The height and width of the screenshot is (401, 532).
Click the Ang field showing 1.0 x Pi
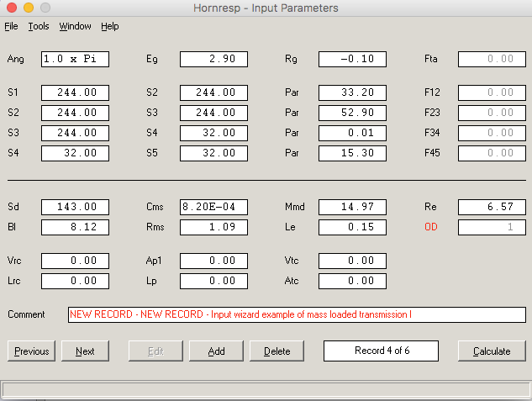point(75,59)
